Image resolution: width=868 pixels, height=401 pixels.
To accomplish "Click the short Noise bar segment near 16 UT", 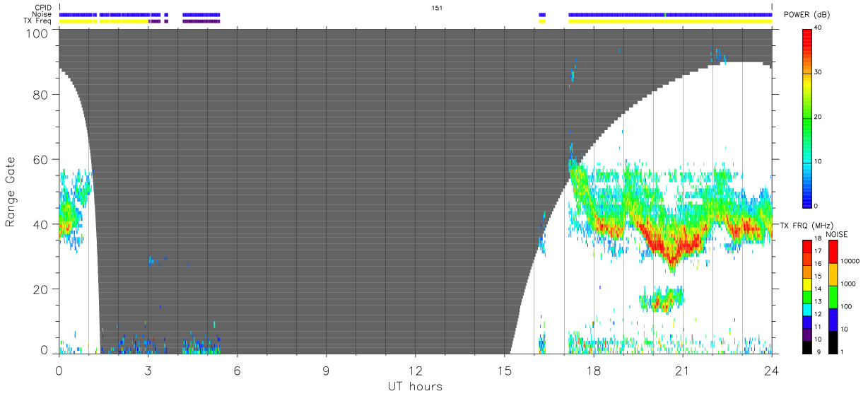I will pyautogui.click(x=542, y=14).
